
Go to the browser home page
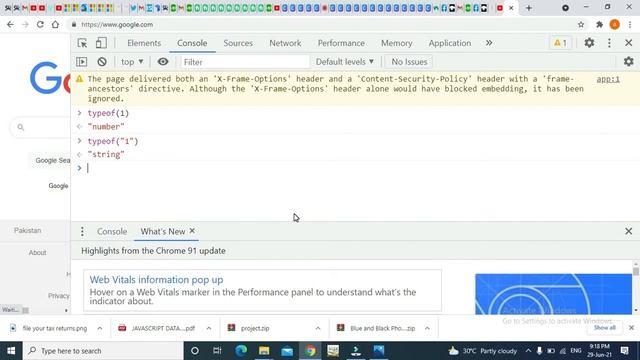55,24
